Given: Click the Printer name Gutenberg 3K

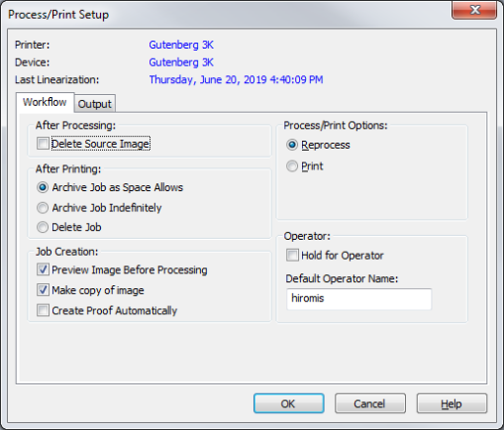Looking at the screenshot, I should click(x=181, y=45).
